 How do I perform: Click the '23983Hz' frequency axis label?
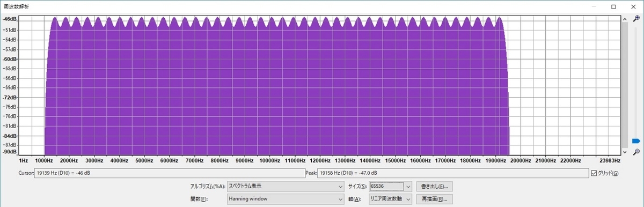610,160
